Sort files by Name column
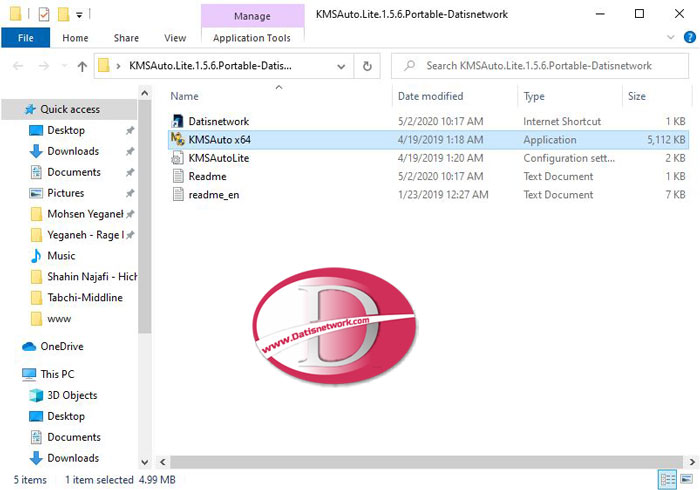 point(184,96)
